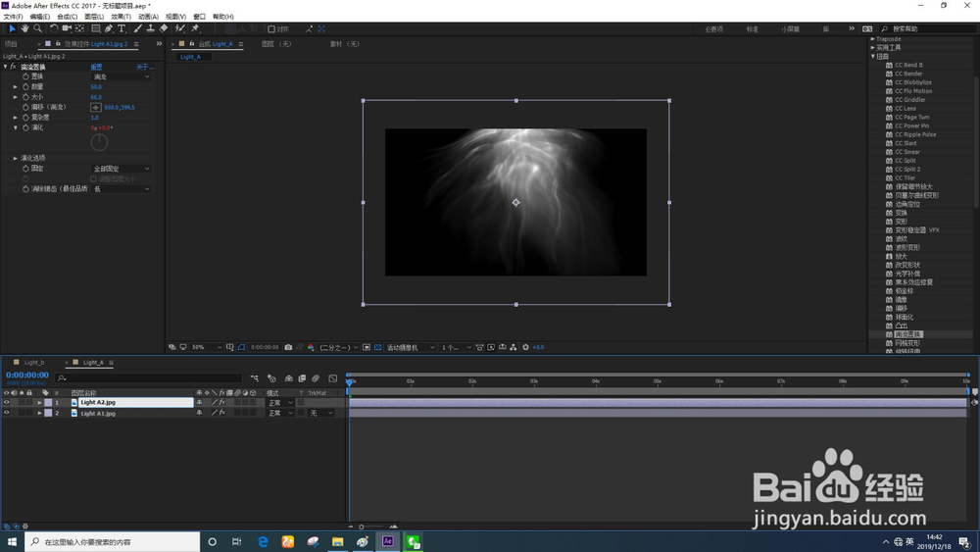The width and height of the screenshot is (980, 552).
Task: Click the toggle transparency grid icon
Action: click(377, 347)
